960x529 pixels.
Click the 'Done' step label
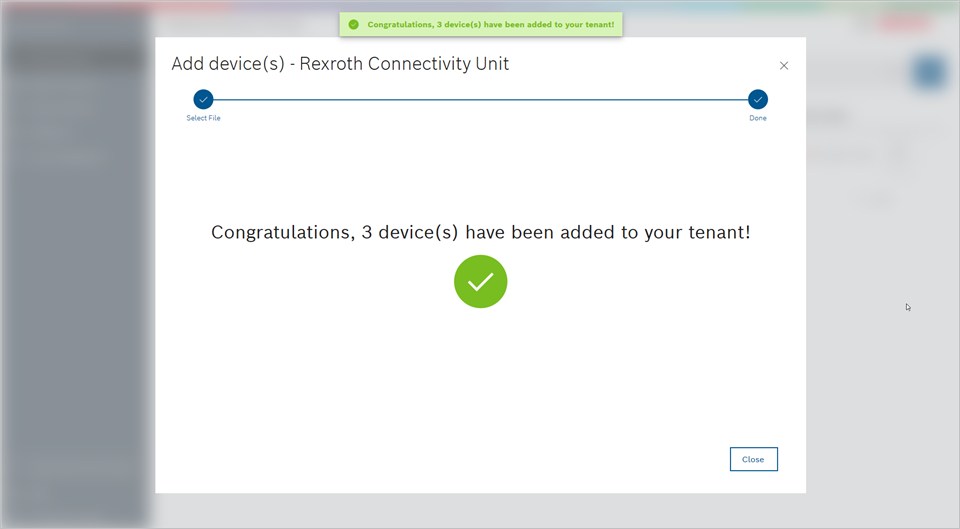tap(757, 118)
